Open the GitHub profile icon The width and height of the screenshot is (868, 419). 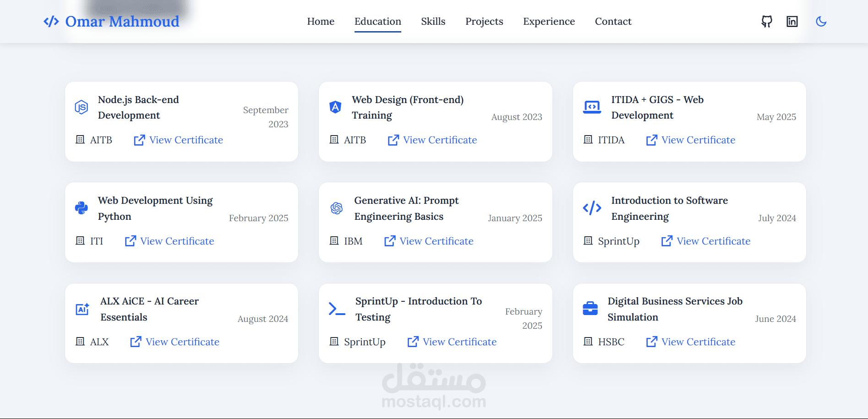pyautogui.click(x=767, y=22)
